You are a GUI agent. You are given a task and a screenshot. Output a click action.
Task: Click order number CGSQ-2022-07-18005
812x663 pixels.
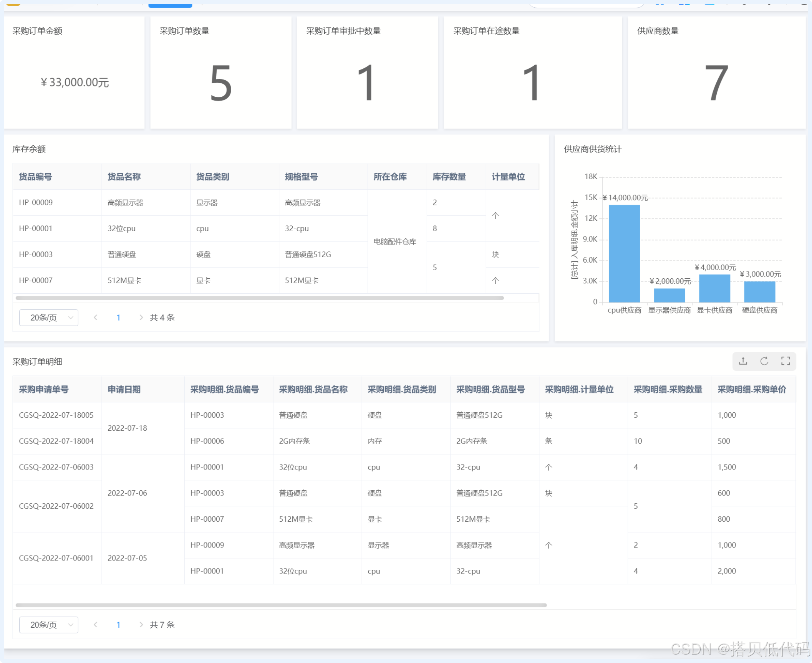(x=56, y=415)
